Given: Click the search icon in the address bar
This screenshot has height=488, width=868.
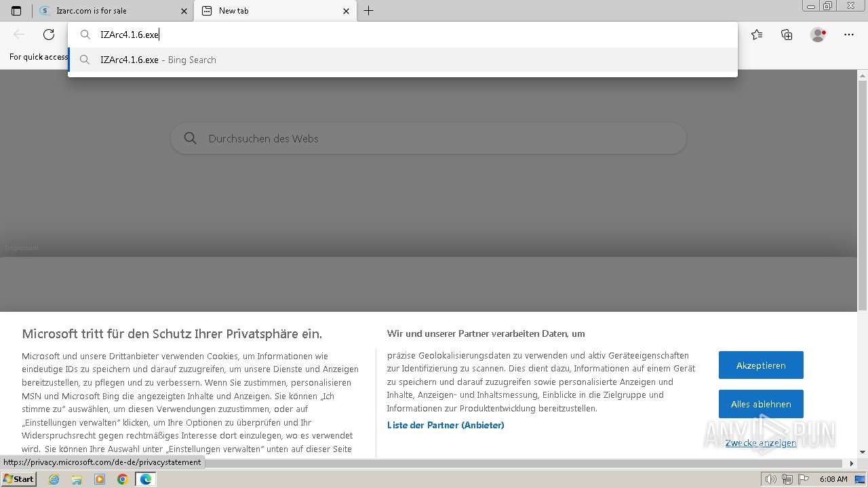Looking at the screenshot, I should coord(85,35).
